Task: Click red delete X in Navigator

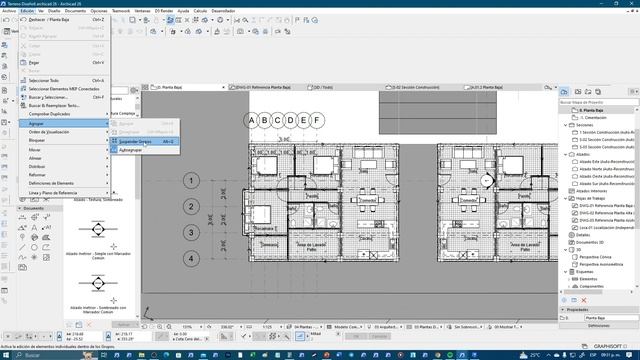Action: click(584, 300)
